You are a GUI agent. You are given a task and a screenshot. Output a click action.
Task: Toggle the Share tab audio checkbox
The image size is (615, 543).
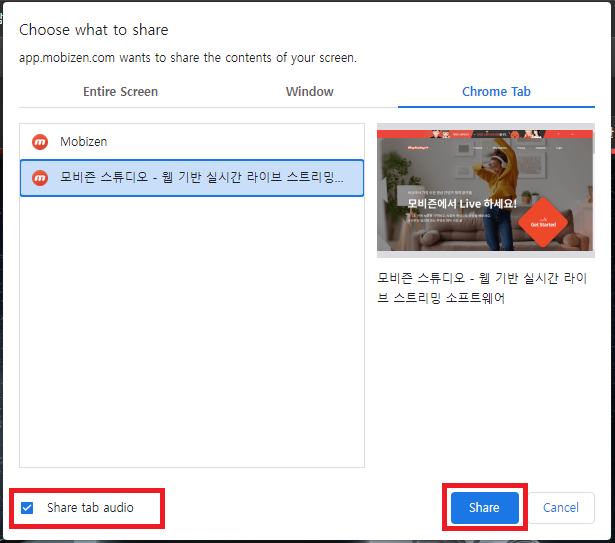(x=27, y=508)
